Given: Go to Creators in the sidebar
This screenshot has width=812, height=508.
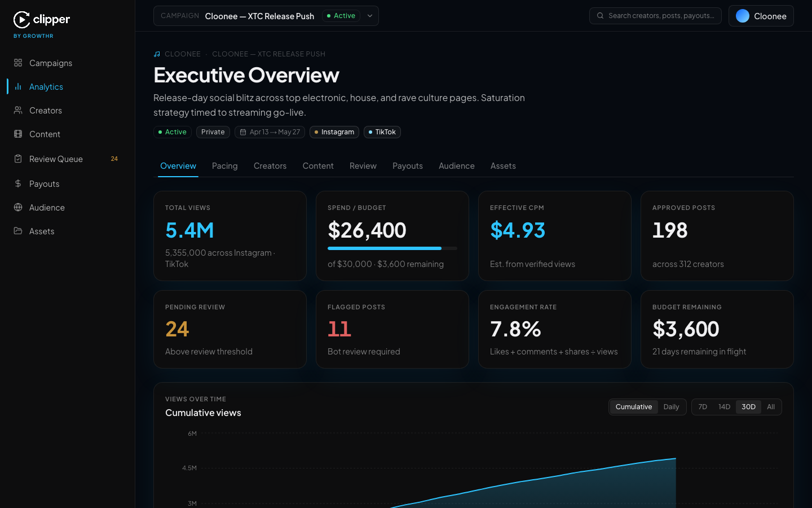Looking at the screenshot, I should [68, 110].
